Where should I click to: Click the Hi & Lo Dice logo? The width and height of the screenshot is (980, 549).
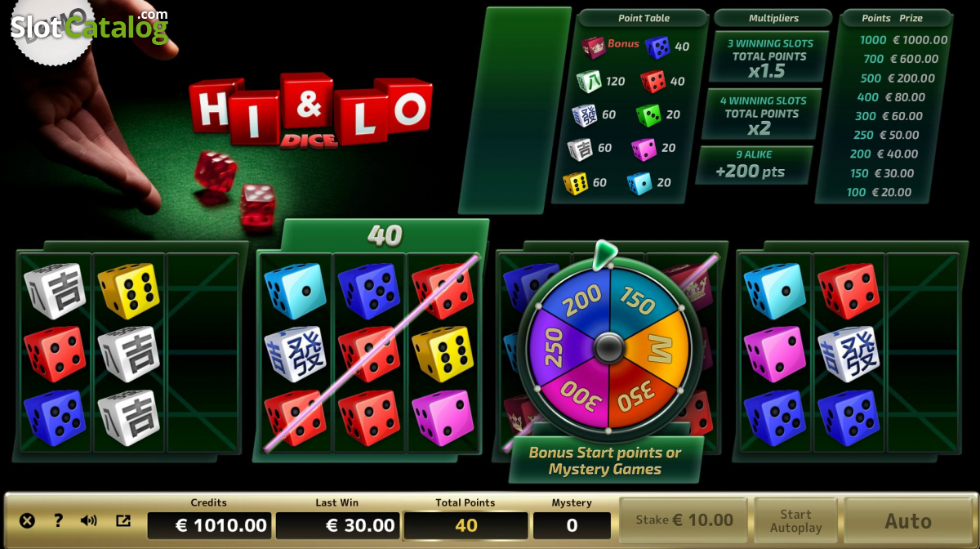[310, 110]
